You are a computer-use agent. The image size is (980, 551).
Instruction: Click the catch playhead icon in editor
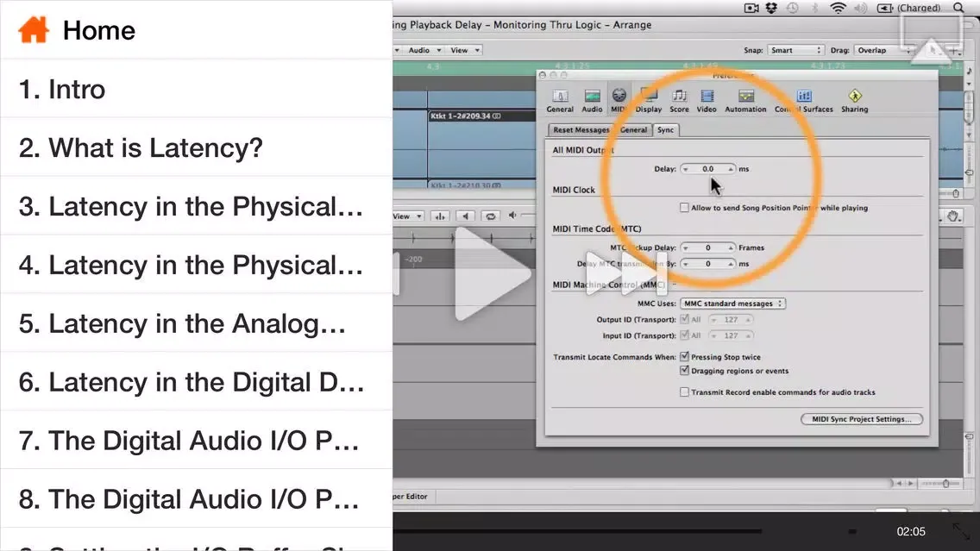coord(440,216)
